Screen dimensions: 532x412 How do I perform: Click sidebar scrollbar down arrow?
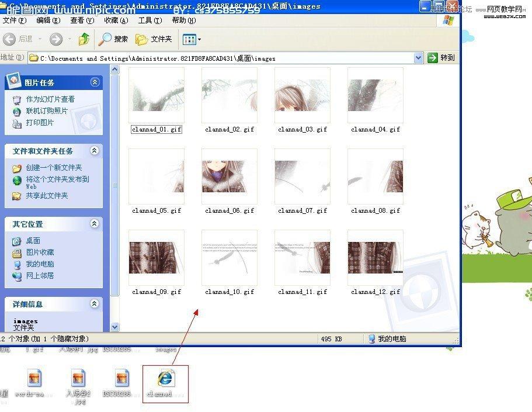pyautogui.click(x=115, y=327)
